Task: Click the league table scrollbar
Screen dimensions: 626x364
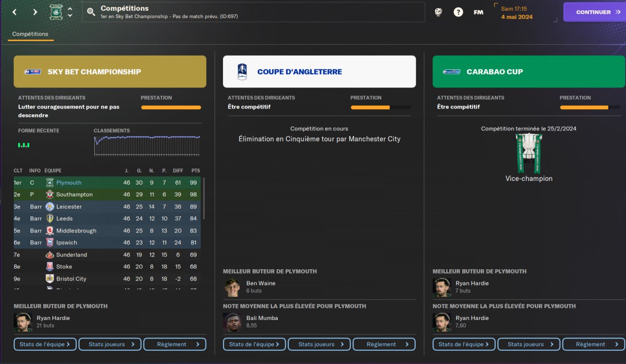Action: click(204, 199)
